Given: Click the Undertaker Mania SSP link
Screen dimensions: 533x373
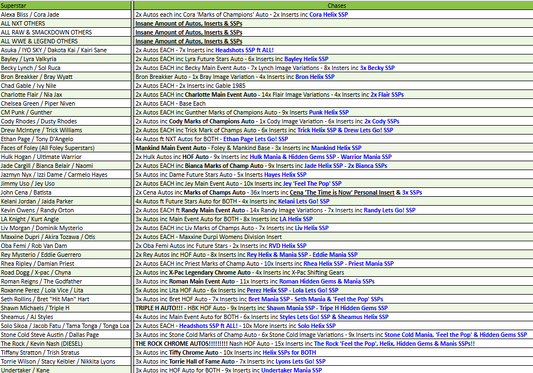Looking at the screenshot, I should point(291,370).
